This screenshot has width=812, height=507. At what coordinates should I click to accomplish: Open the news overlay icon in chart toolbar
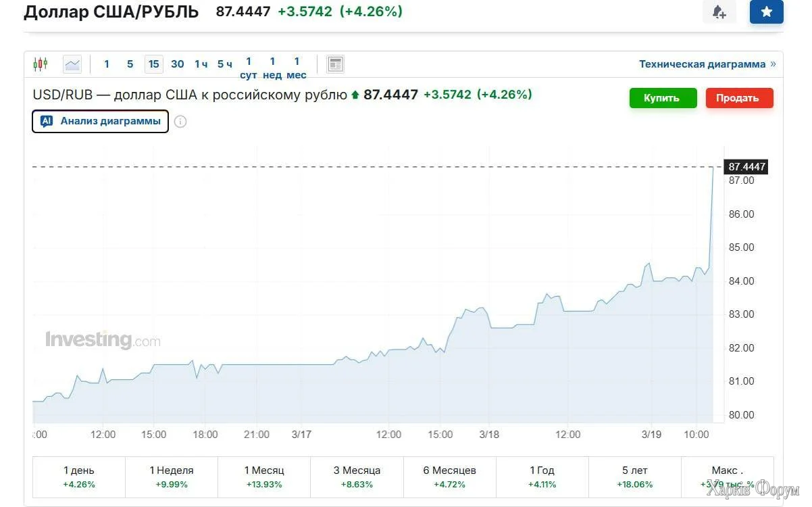335,64
